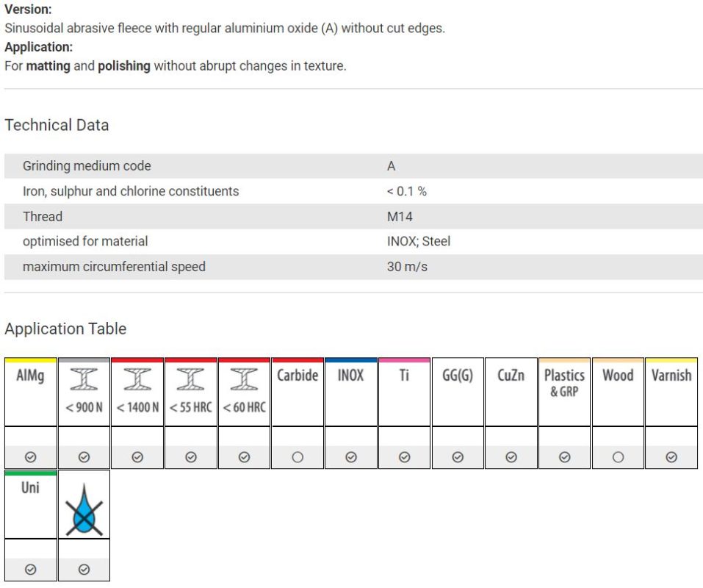Click the Thread row value M14
This screenshot has height=588, width=703.
tap(400, 217)
